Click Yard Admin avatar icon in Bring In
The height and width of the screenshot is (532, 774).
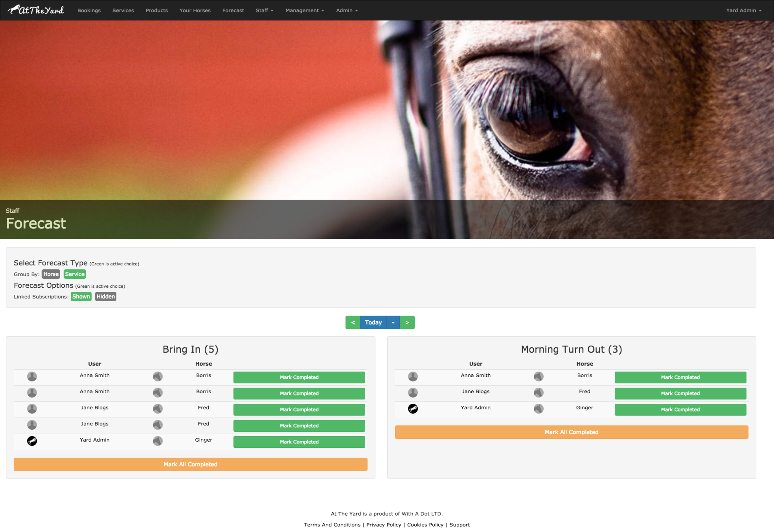click(x=32, y=441)
